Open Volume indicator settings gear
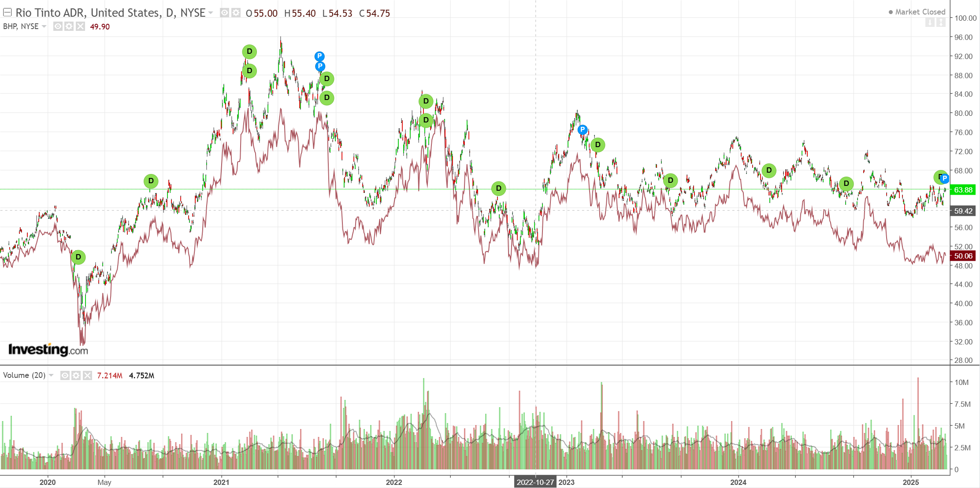 (x=76, y=375)
